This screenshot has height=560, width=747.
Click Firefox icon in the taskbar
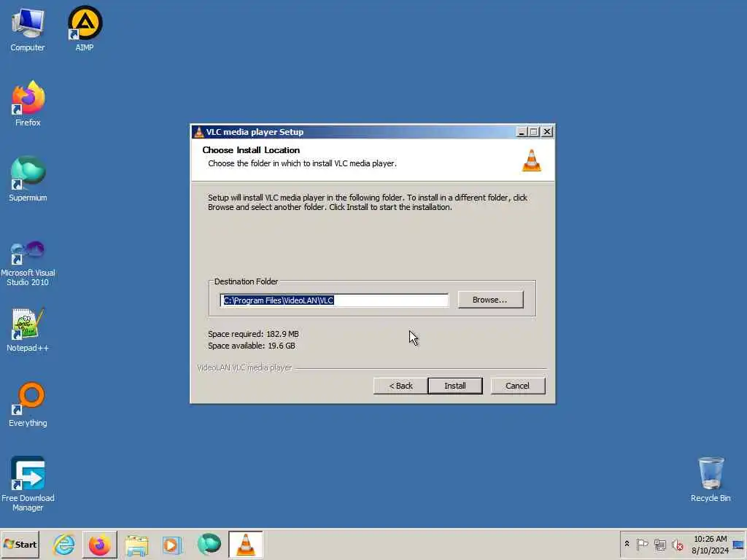[x=99, y=545]
